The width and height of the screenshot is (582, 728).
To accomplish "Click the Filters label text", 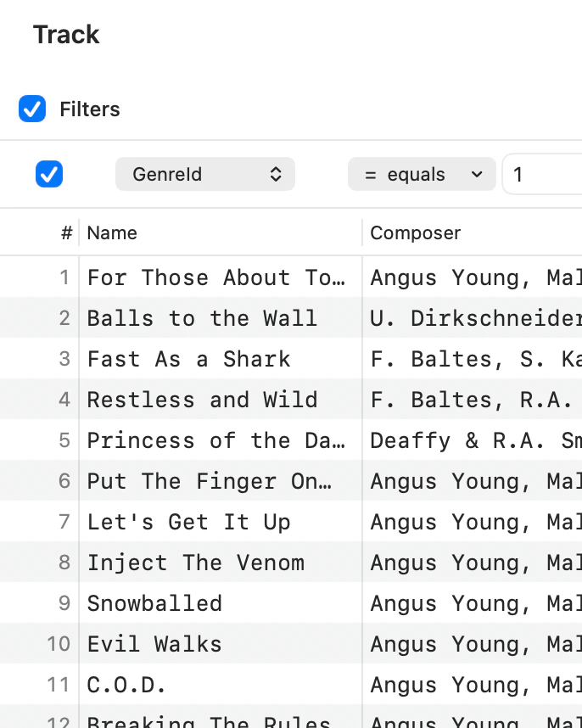I will click(x=90, y=109).
